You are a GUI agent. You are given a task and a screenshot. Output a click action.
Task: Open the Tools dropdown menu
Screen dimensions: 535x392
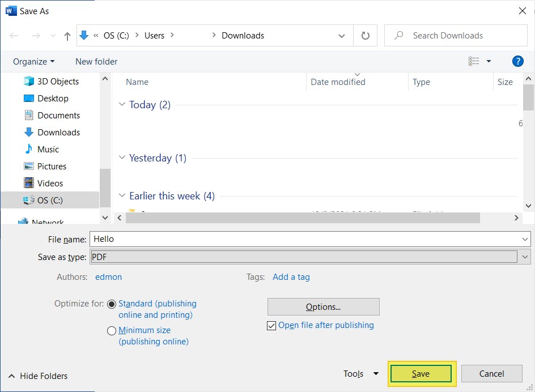(360, 374)
